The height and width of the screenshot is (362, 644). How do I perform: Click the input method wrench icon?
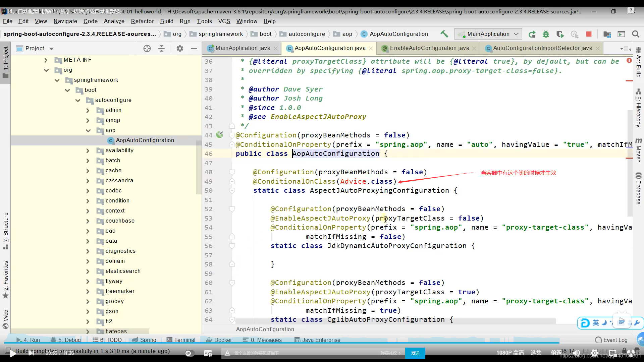637,322
